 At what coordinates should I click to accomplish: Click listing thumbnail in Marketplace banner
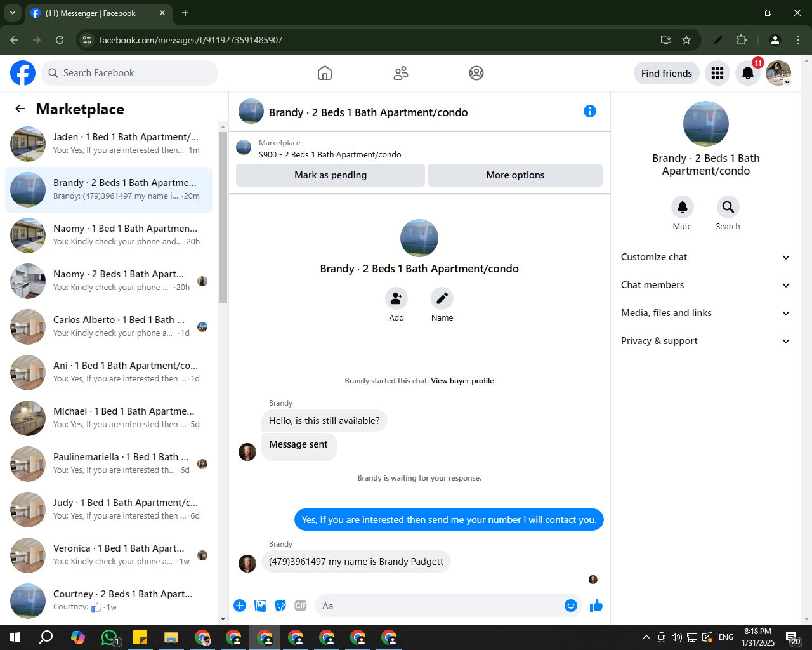coord(244,148)
